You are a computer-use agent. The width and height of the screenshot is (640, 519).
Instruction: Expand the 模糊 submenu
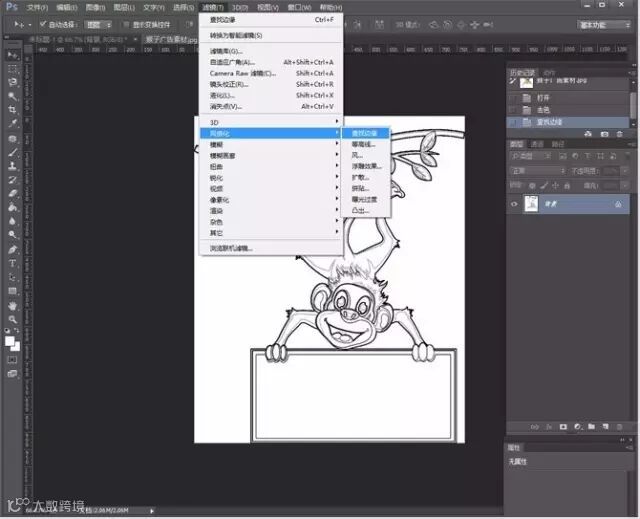(x=271, y=144)
